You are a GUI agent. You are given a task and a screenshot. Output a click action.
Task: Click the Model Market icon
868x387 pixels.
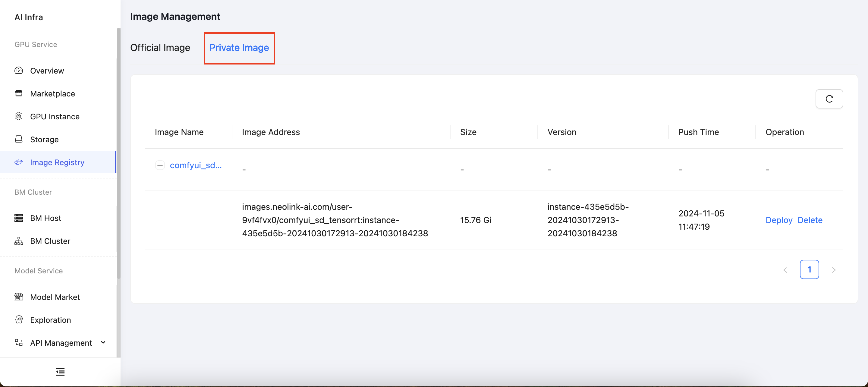click(x=18, y=297)
